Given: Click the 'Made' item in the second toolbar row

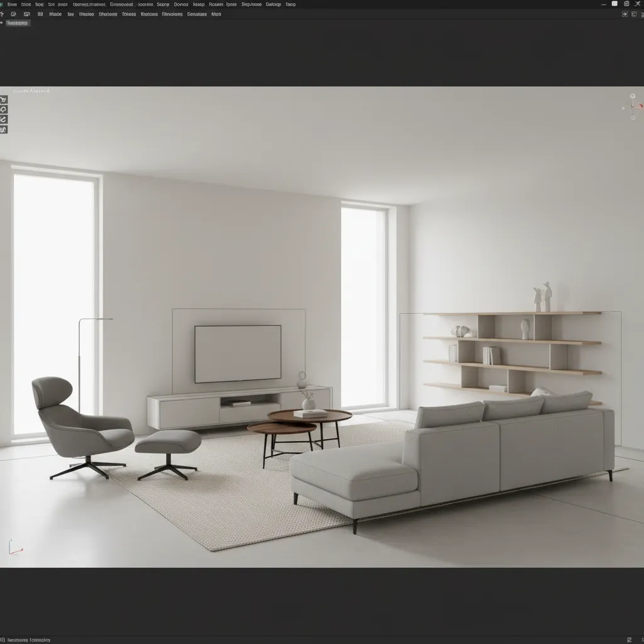Looking at the screenshot, I should [x=55, y=14].
